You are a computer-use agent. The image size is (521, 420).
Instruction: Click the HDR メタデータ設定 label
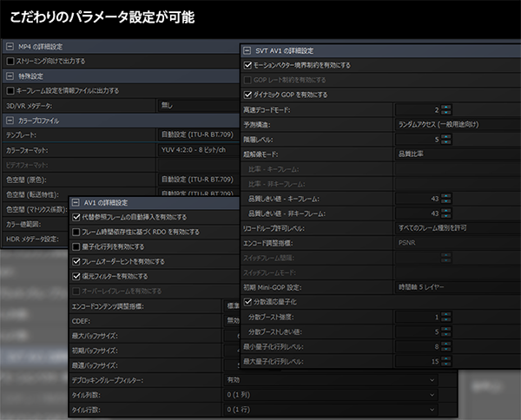(x=33, y=239)
